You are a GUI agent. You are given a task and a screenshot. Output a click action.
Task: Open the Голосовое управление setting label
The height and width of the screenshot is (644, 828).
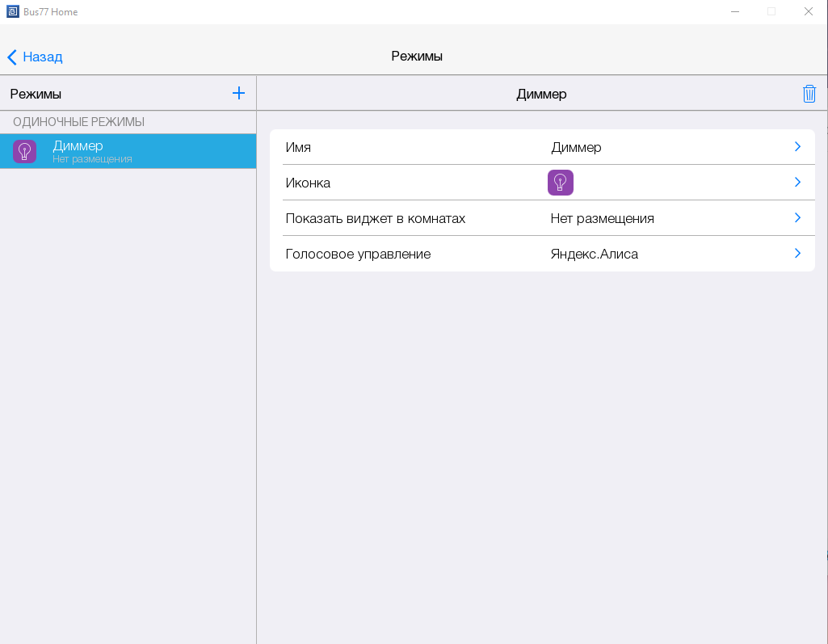(358, 254)
